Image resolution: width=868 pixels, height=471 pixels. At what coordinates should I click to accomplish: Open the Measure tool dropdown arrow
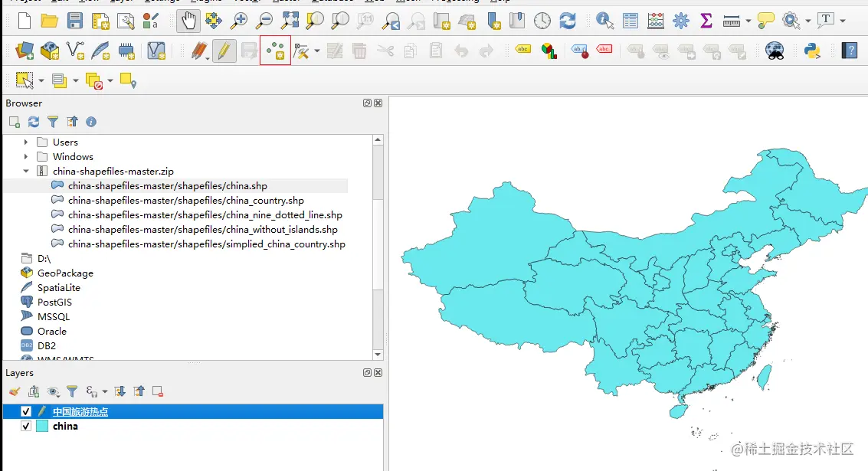748,21
